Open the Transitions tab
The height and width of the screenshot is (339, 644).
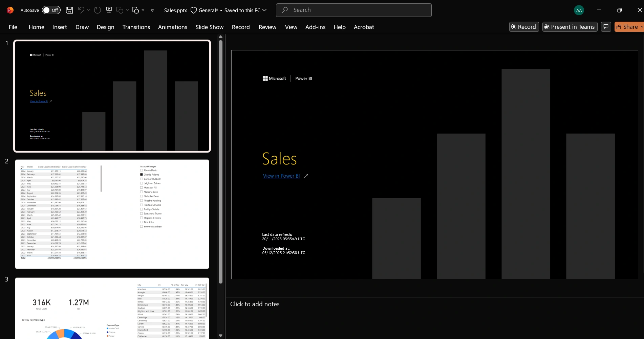tap(136, 27)
